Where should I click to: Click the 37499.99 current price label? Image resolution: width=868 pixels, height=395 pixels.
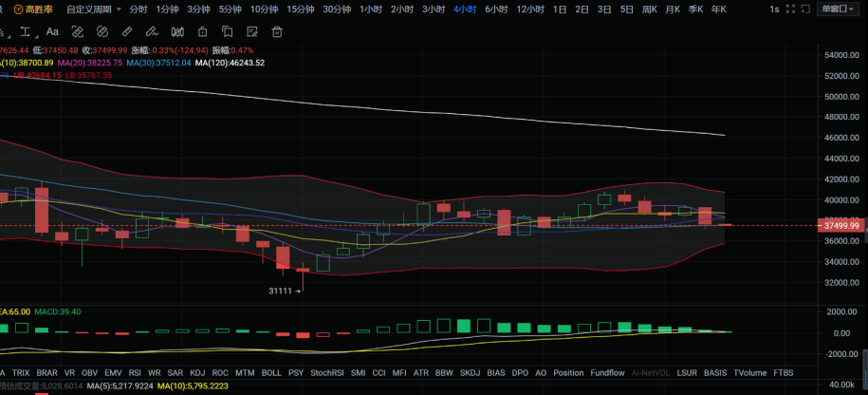pyautogui.click(x=840, y=225)
